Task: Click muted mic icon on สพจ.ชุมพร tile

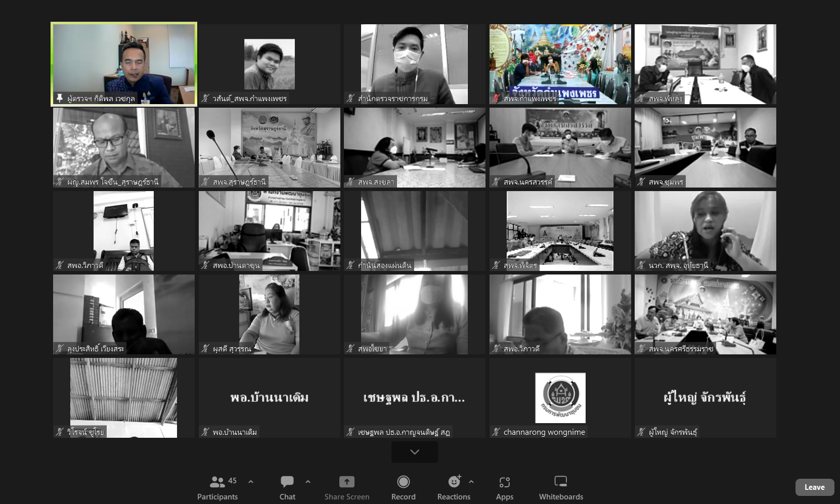Action: 641,181
